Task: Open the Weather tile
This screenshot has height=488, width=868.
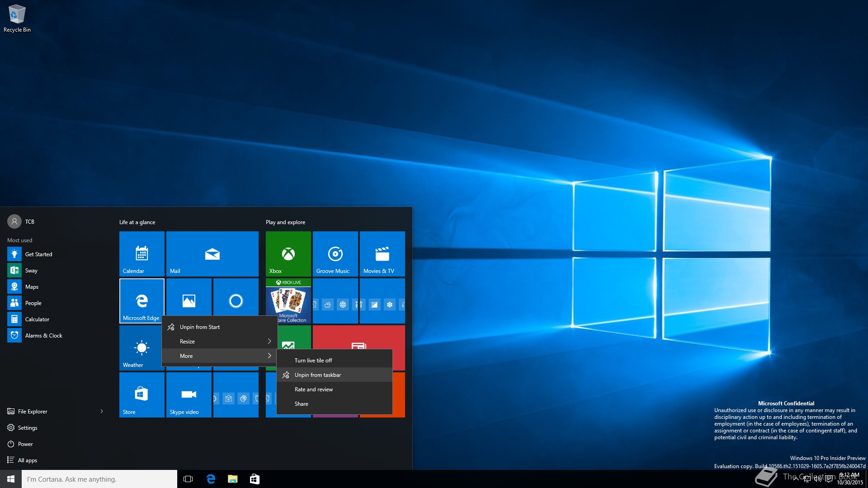Action: [x=141, y=347]
